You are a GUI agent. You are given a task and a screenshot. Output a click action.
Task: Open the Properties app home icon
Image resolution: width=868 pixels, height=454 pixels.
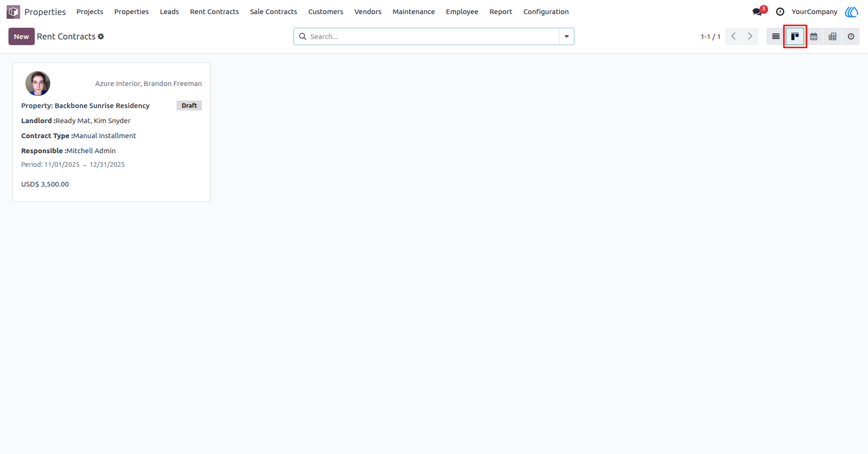point(13,12)
